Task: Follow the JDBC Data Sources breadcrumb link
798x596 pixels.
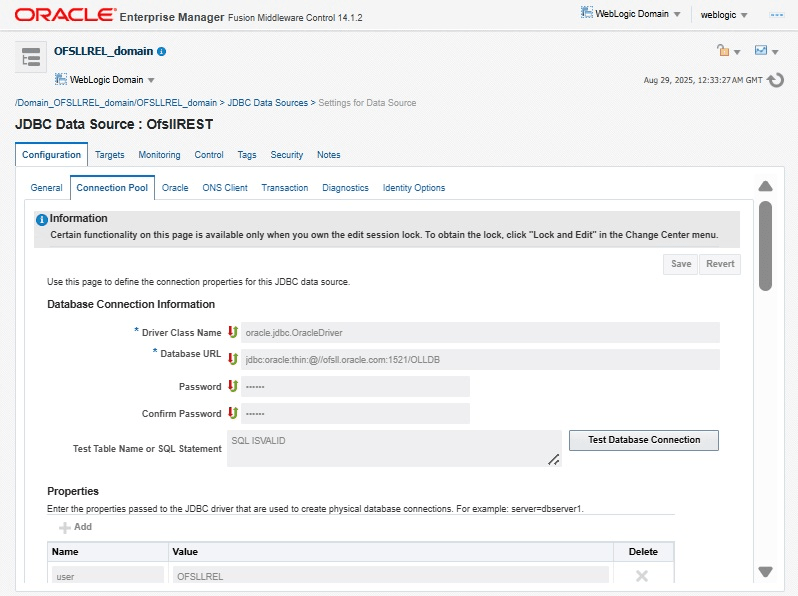Action: pyautogui.click(x=268, y=103)
